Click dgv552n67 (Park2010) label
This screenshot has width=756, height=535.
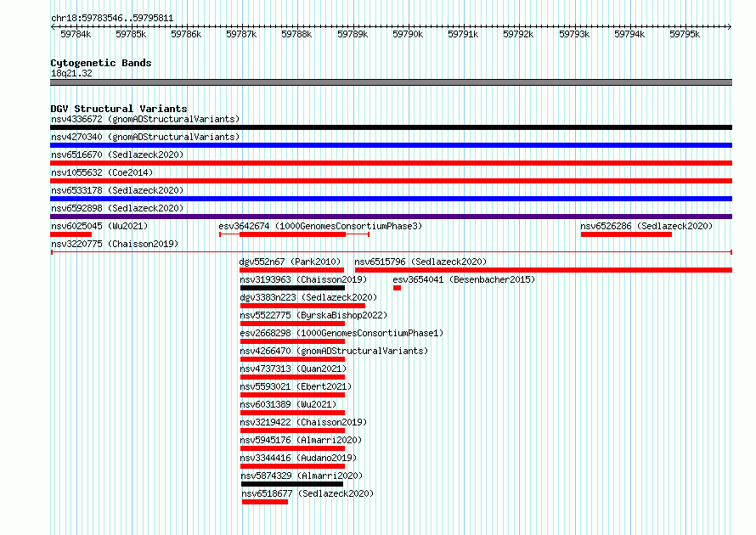pyautogui.click(x=290, y=262)
